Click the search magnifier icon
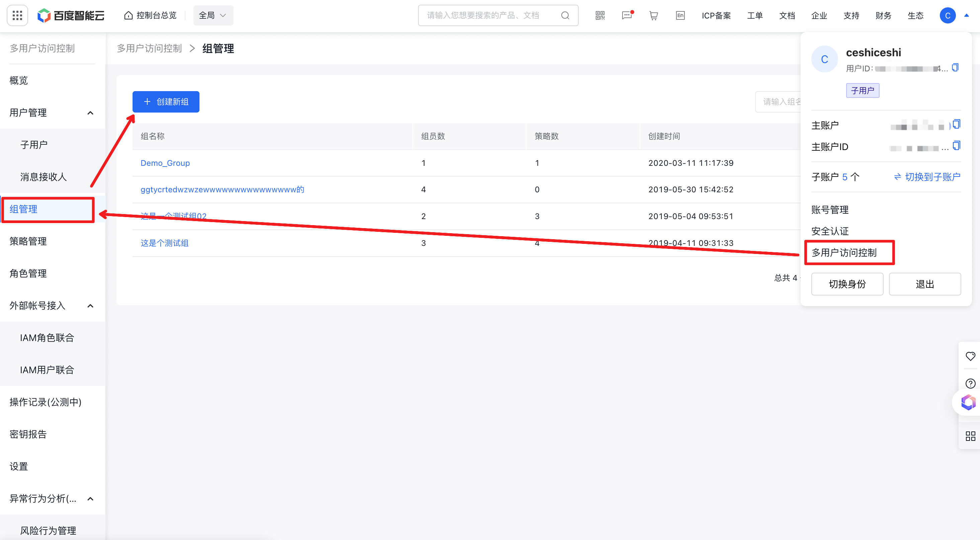The width and height of the screenshot is (980, 540). tap(565, 15)
